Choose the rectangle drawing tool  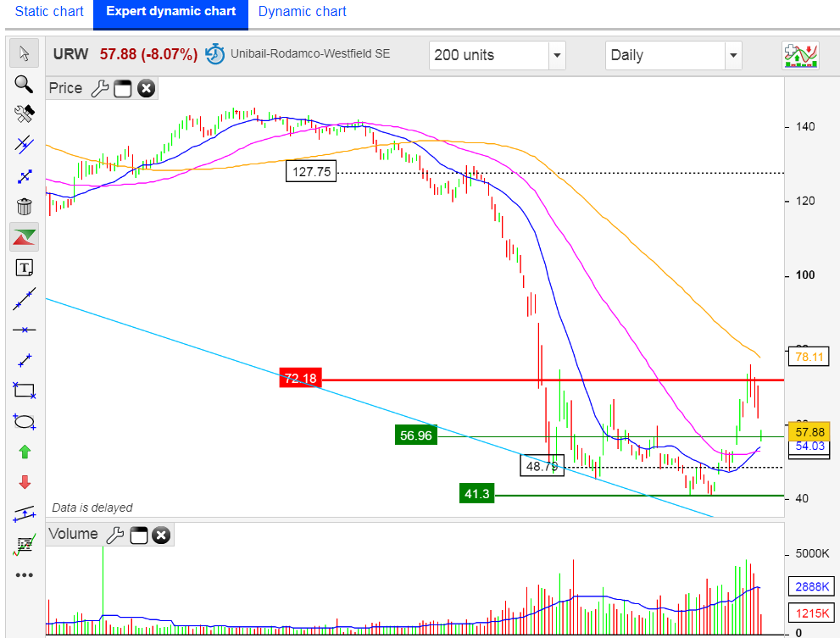(24, 390)
